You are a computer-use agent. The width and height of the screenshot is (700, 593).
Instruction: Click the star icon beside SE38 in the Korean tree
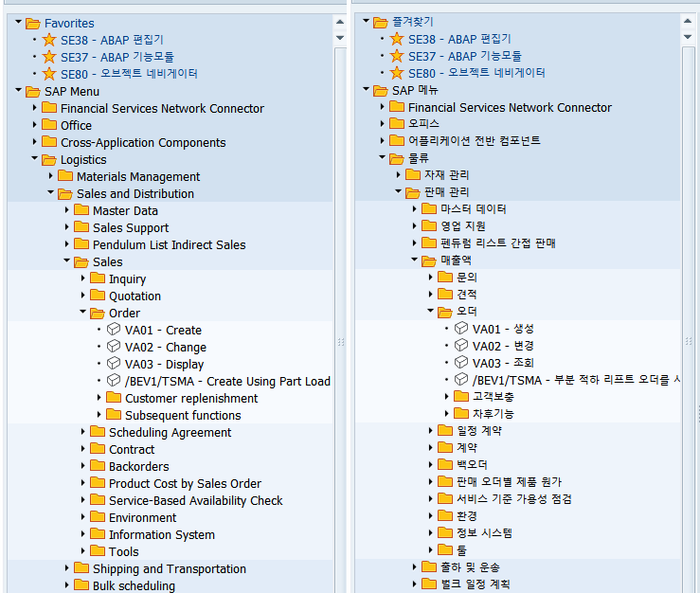tap(397, 39)
